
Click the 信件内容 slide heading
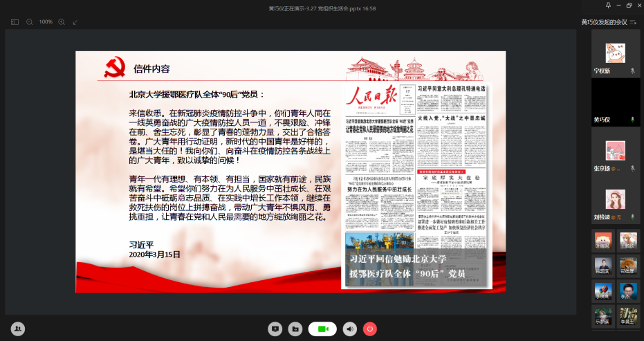tap(151, 68)
